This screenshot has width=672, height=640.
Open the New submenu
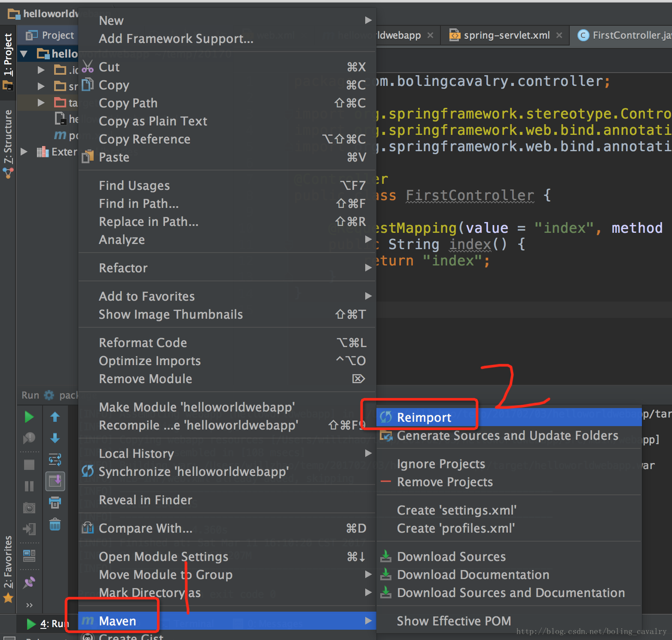(x=227, y=21)
